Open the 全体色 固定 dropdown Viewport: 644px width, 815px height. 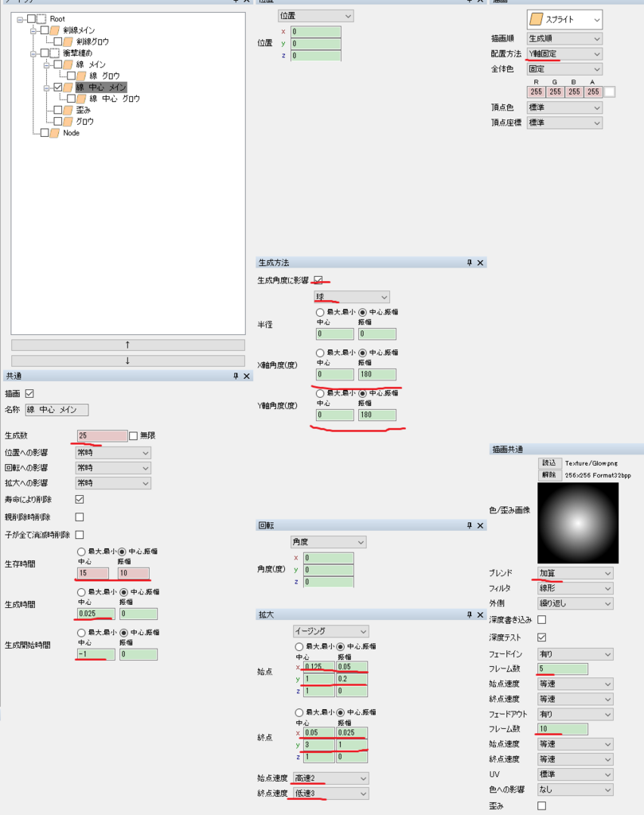pyautogui.click(x=564, y=68)
